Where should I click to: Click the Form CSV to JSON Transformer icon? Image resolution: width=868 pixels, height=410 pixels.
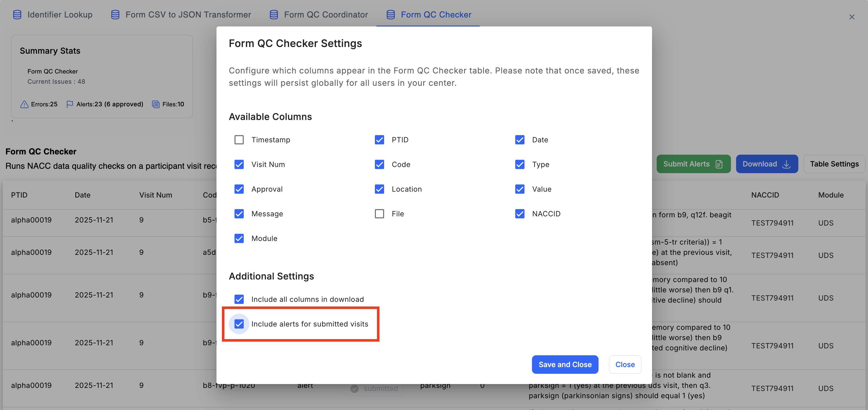coord(115,14)
